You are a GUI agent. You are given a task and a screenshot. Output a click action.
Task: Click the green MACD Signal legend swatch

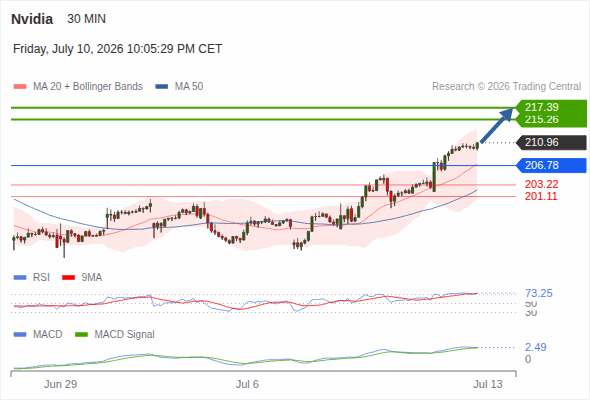point(81,334)
